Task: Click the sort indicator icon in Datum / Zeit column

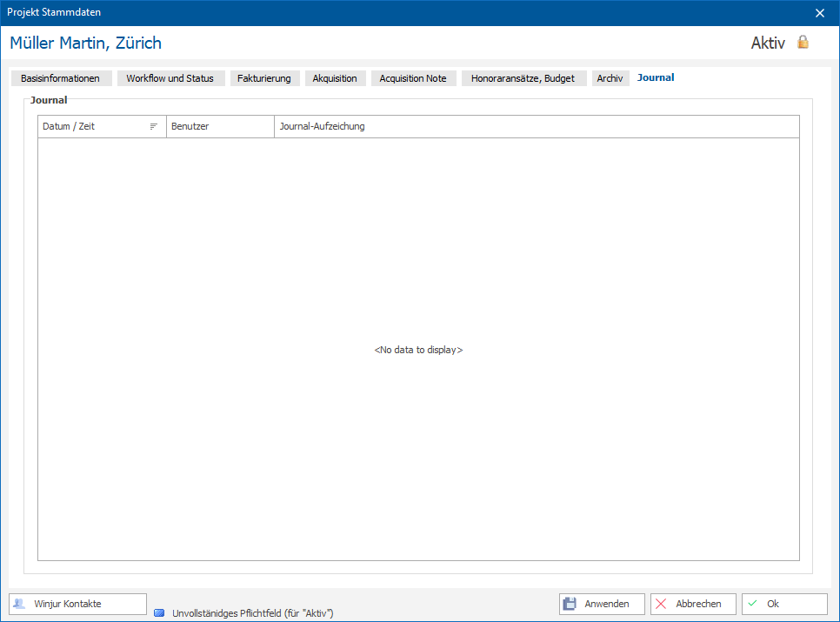Action: click(x=154, y=126)
